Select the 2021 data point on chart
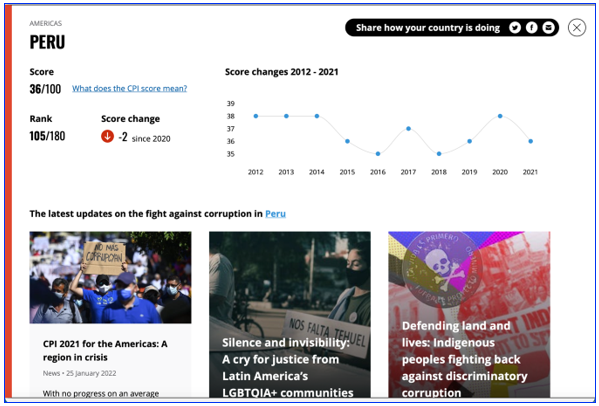 pyautogui.click(x=531, y=141)
